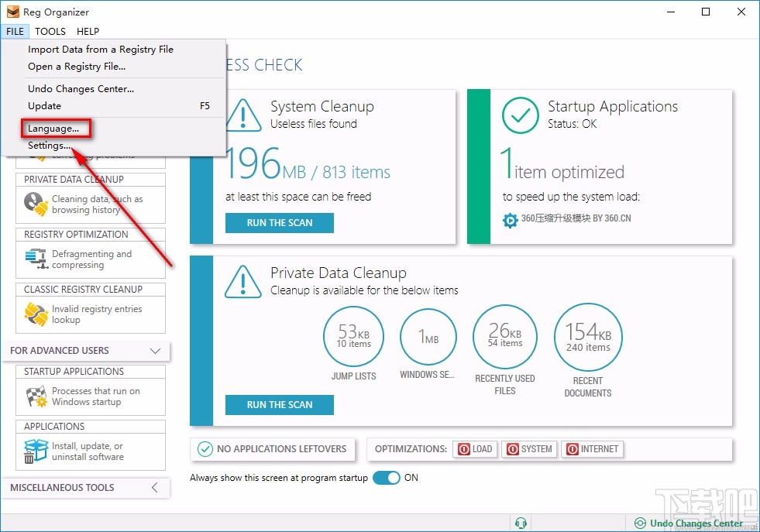This screenshot has width=760, height=532.
Task: Click the Invalid registry entries lookup description
Action: point(97,314)
